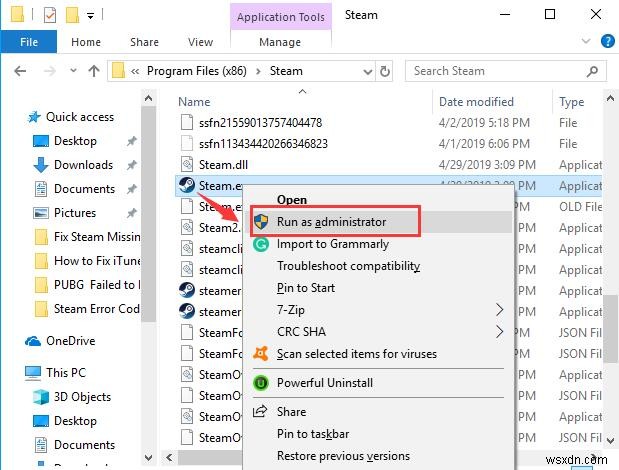Click the search magnifier icon

tap(592, 71)
